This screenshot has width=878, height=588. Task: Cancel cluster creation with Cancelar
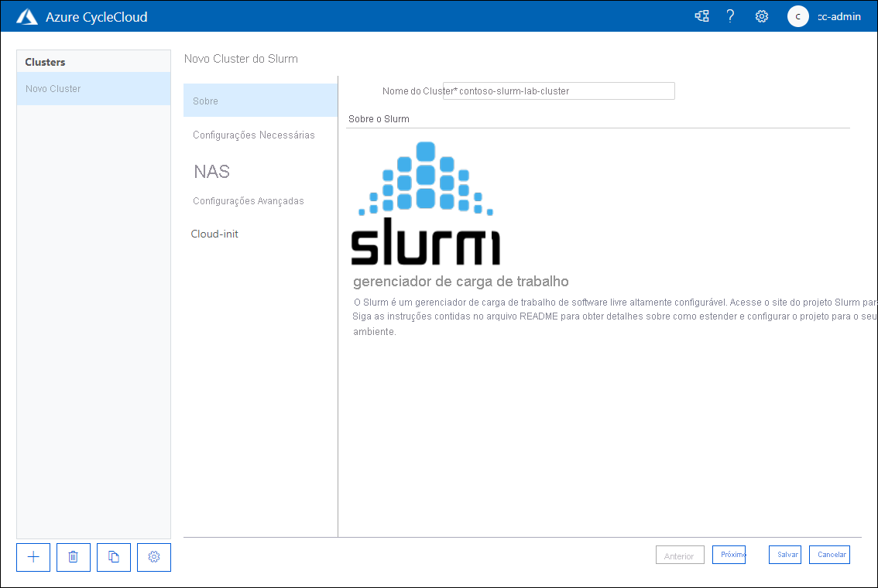click(828, 554)
